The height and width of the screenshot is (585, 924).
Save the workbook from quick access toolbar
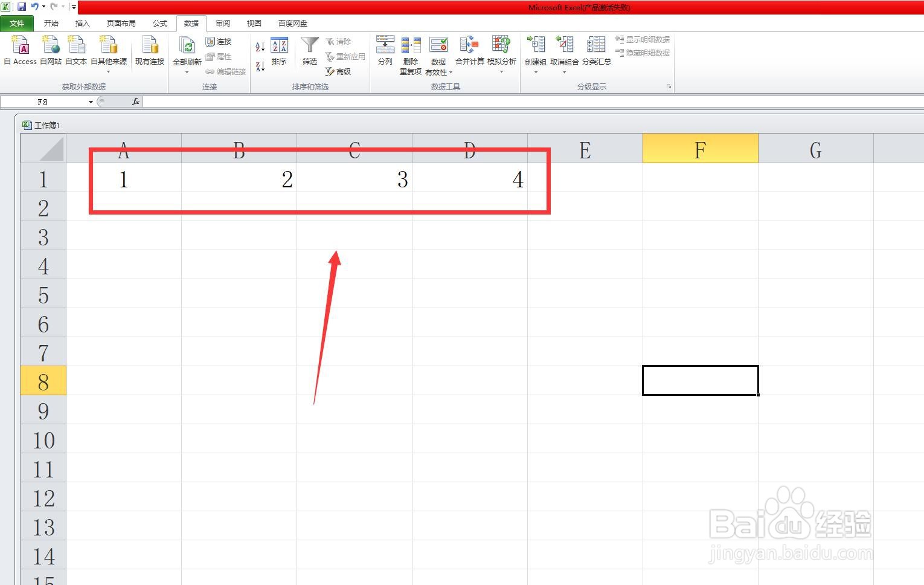22,7
